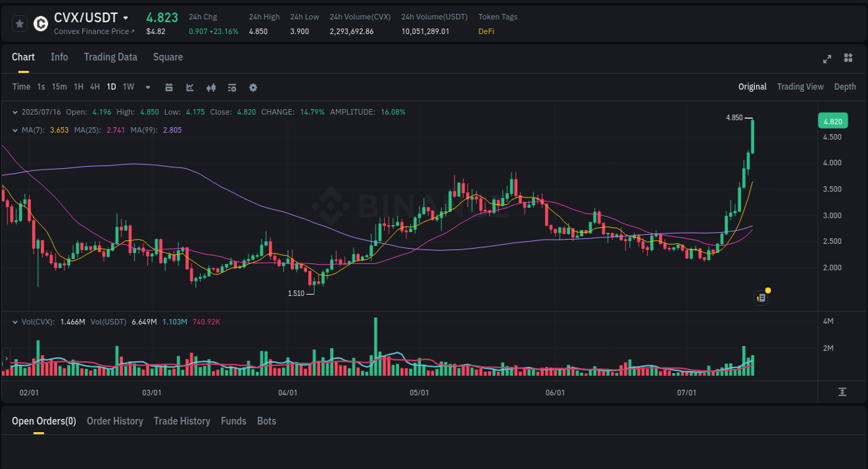Select the 4H timeframe
Screen dimensions: 868x469
tap(94, 87)
